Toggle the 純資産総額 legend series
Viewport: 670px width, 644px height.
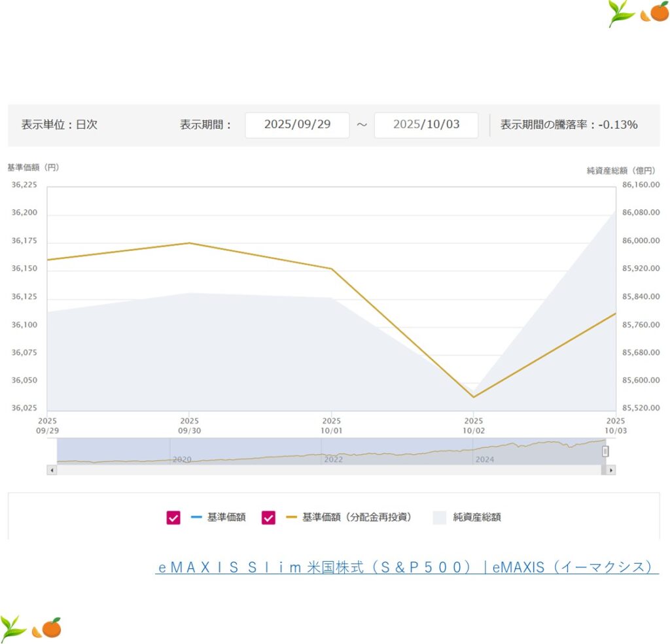[467, 518]
